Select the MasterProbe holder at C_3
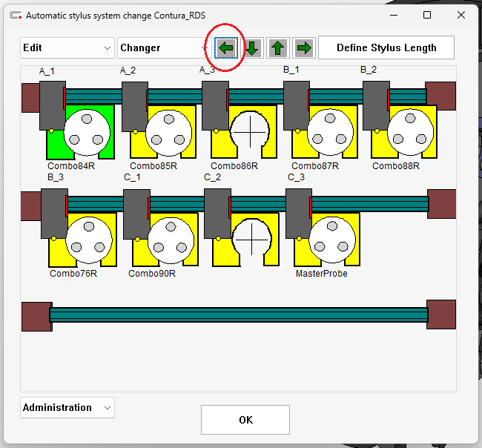 327,240
